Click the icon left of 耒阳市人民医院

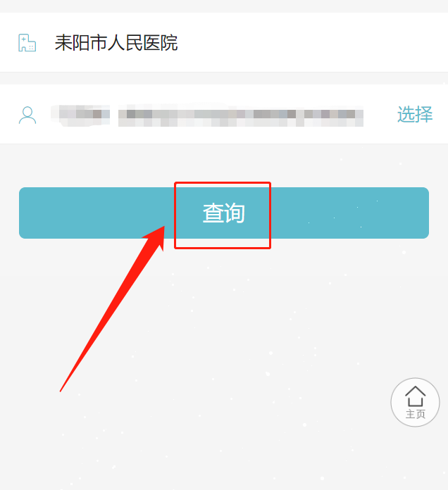[x=27, y=43]
